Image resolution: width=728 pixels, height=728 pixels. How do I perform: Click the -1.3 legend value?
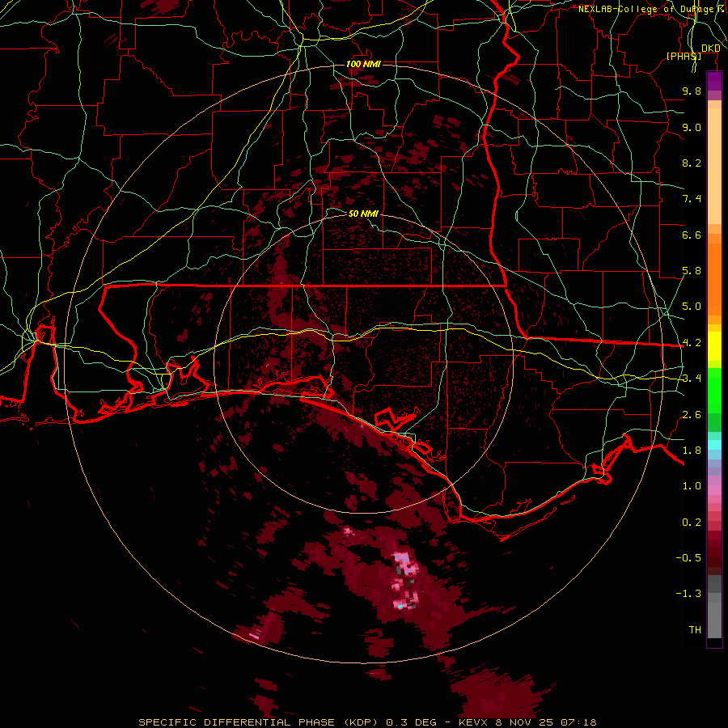pyautogui.click(x=688, y=594)
